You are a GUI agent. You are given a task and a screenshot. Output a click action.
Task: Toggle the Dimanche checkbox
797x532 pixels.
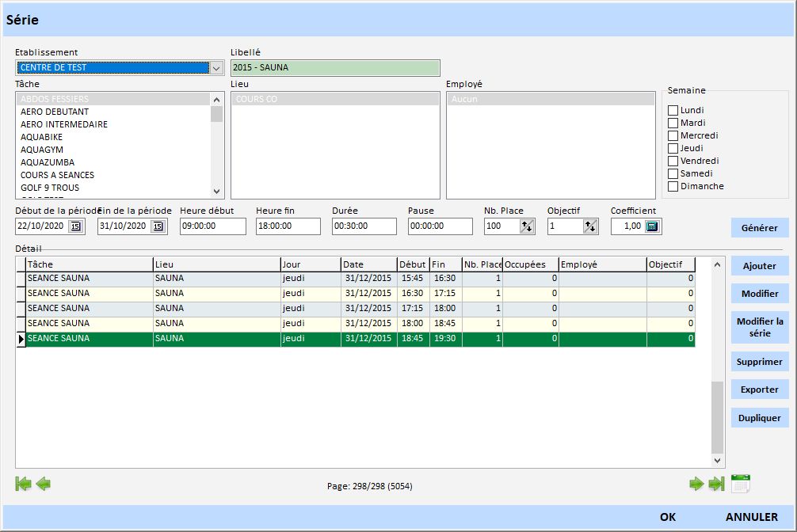(x=673, y=186)
